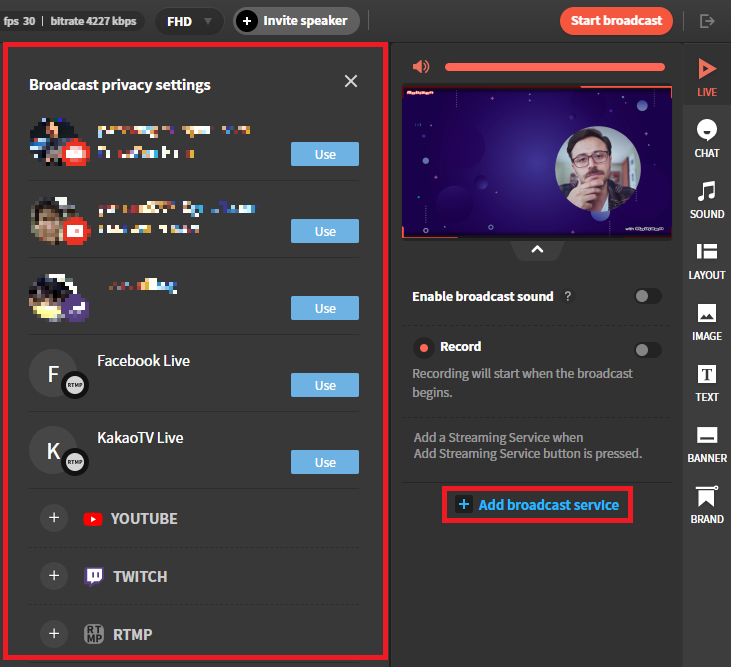
Task: Mute the broadcast speaker volume icon
Action: point(421,67)
